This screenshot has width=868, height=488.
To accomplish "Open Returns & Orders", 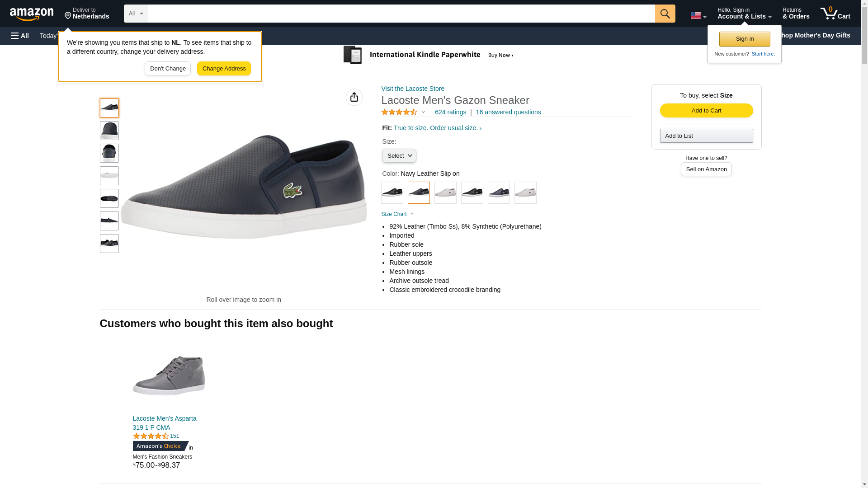I will click(796, 14).
